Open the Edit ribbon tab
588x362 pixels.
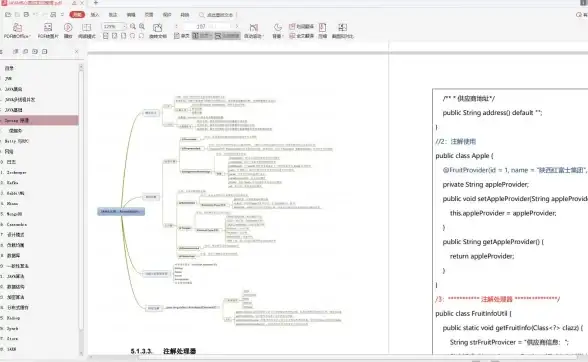click(131, 15)
